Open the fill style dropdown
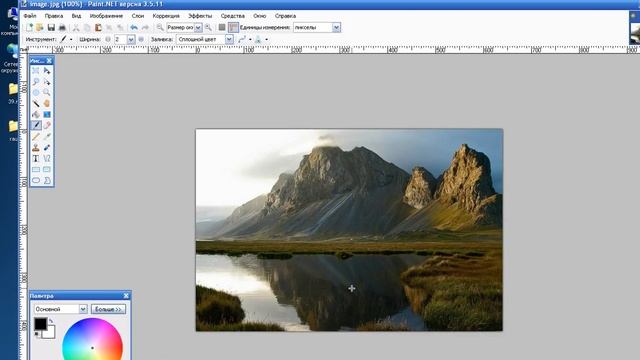Screen dimensions: 640x360 tap(229, 39)
